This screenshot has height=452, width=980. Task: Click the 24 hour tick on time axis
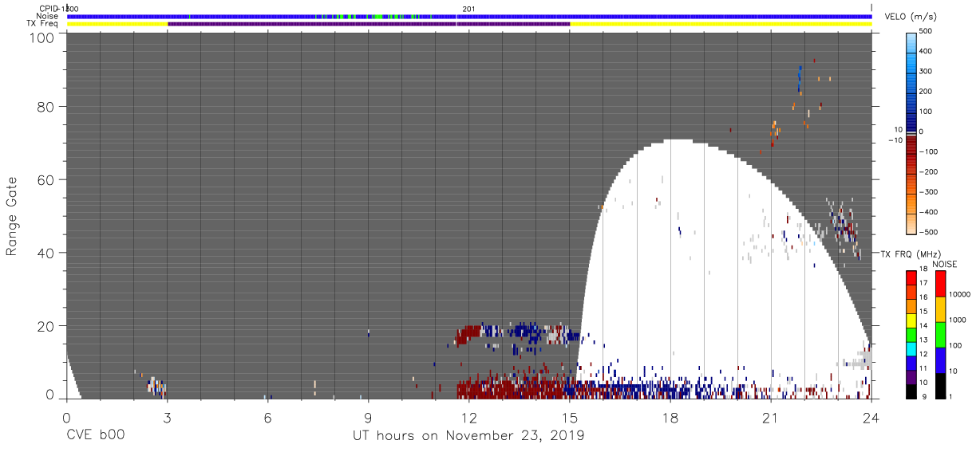pos(871,417)
